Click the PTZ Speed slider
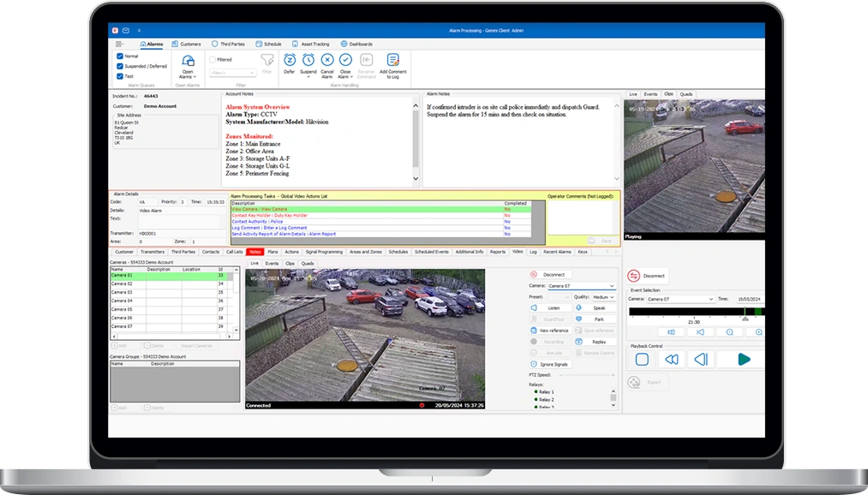Viewport: 868px width, 495px height. click(x=587, y=375)
